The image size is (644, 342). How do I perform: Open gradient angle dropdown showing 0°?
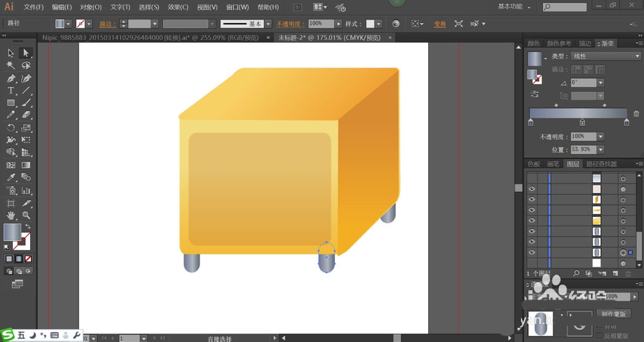pos(600,82)
